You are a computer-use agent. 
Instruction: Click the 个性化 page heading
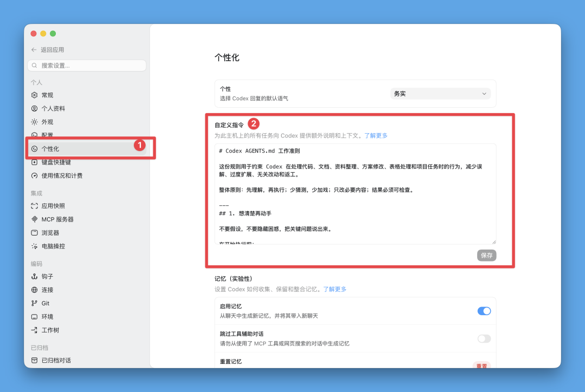coord(227,57)
